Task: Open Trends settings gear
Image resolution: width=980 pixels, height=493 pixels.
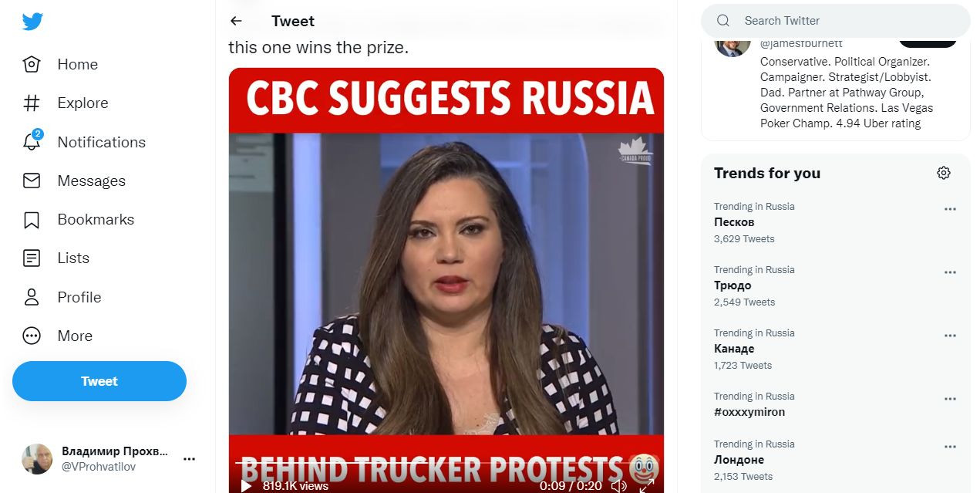Action: click(944, 173)
